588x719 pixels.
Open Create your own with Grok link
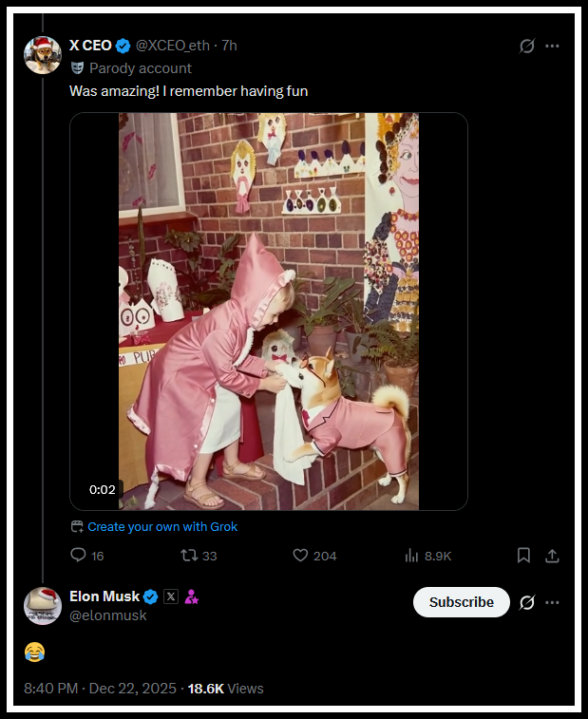(x=162, y=526)
